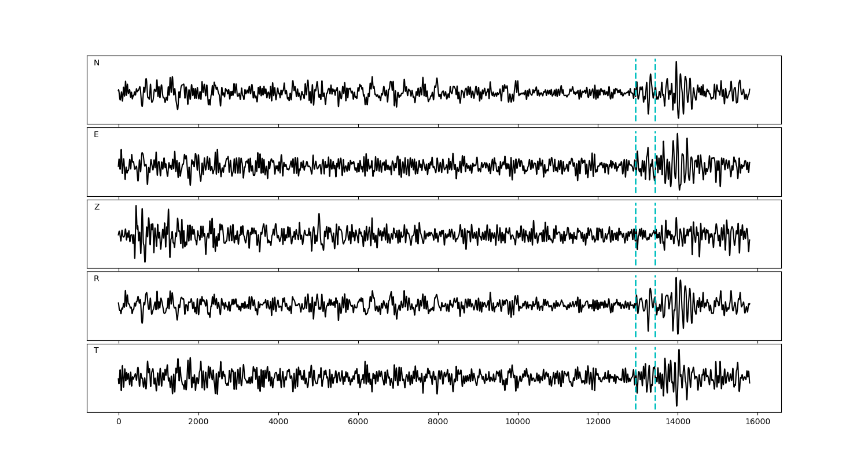868x463 pixels.
Task: Select the 6000 x-axis tick label
Action: coord(358,422)
